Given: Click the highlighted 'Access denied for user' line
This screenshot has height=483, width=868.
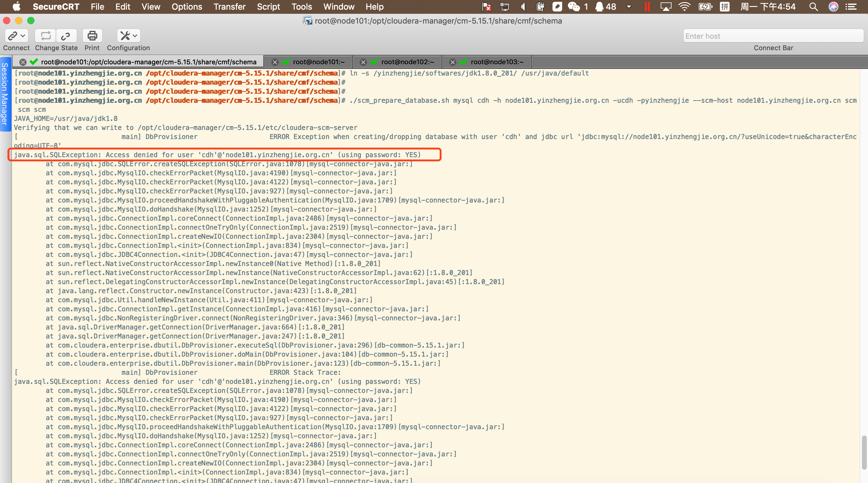Looking at the screenshot, I should [217, 155].
